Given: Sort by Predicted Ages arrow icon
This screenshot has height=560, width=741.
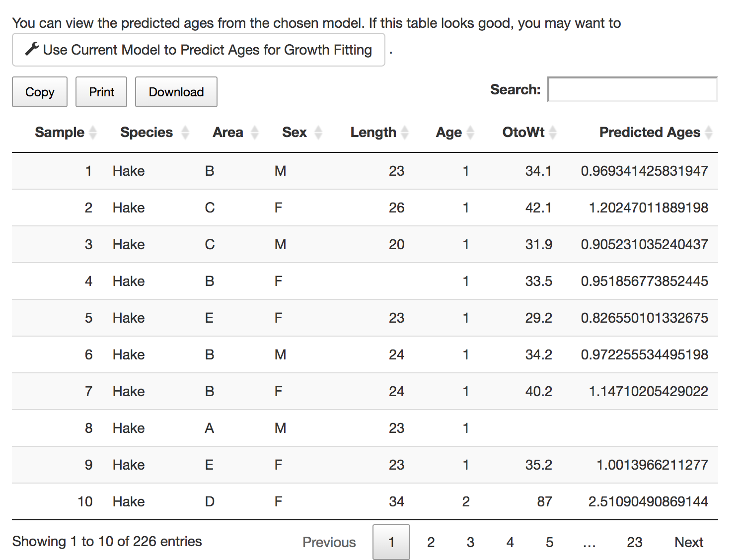Looking at the screenshot, I should (709, 133).
